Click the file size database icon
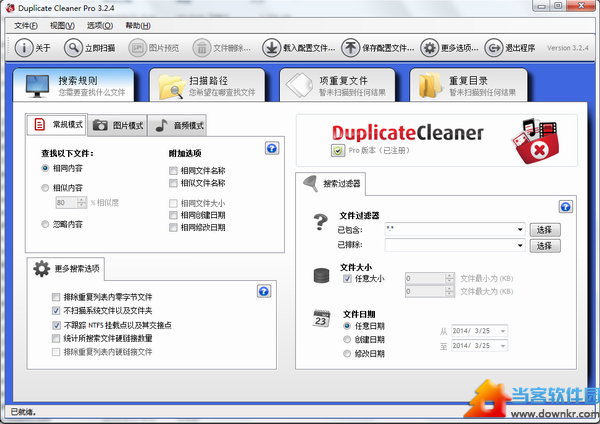 click(321, 275)
